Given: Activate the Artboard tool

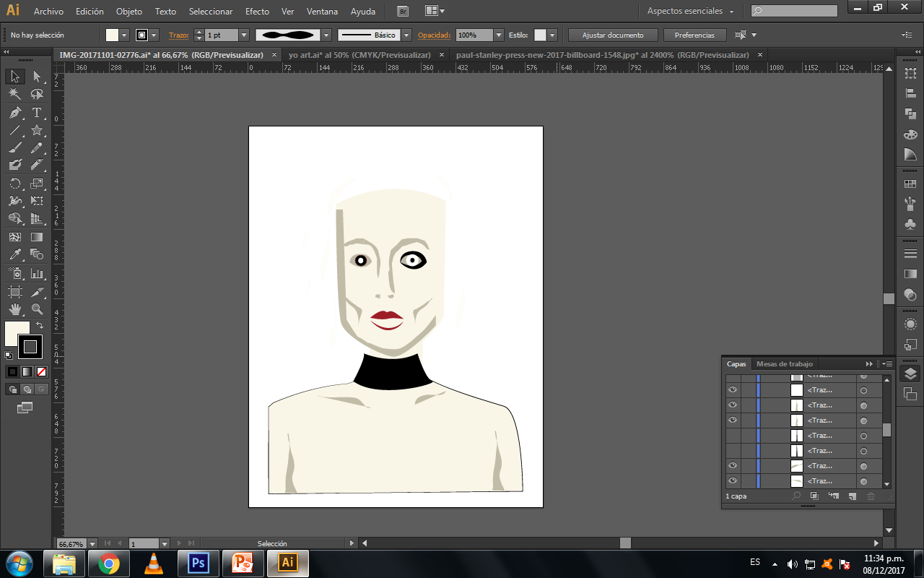Looking at the screenshot, I should [x=14, y=292].
